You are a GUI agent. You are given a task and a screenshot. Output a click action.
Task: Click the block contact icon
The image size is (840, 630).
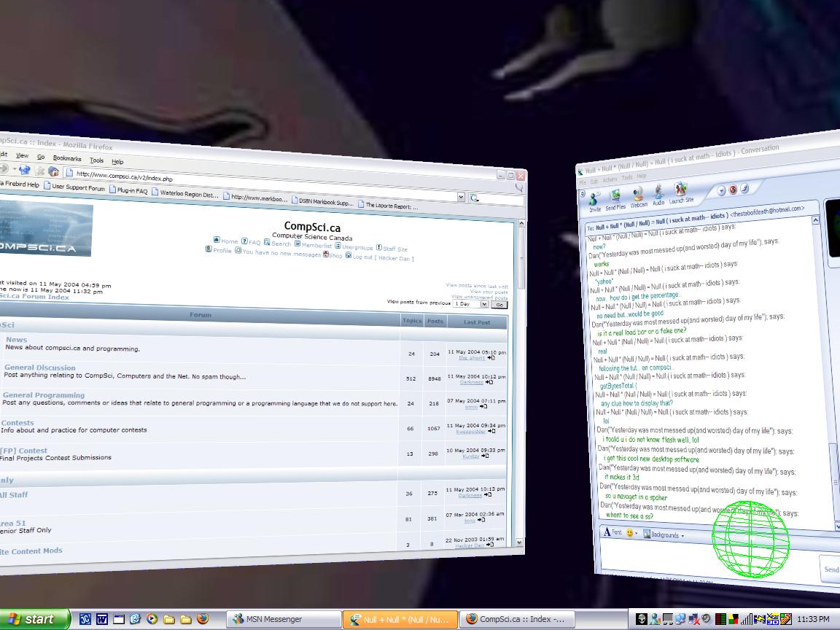tap(733, 190)
